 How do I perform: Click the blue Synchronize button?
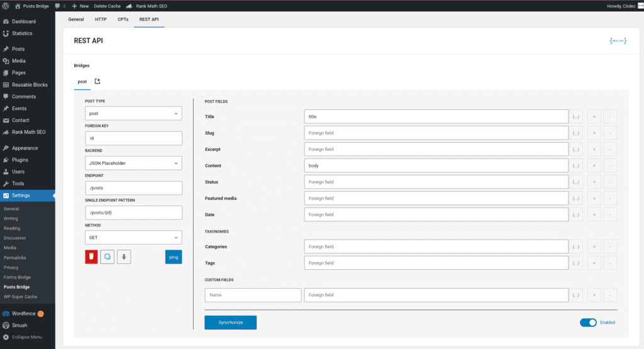230,323
